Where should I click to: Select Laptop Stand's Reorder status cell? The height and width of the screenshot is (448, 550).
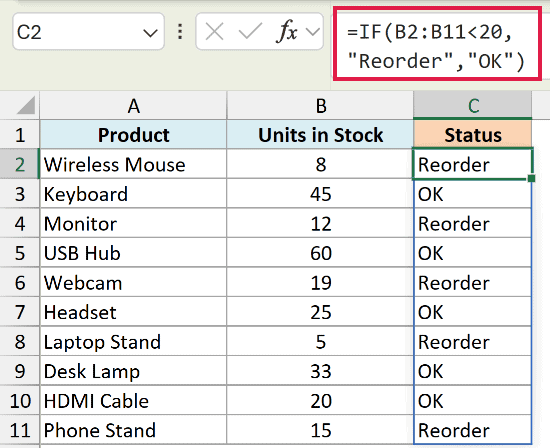473,342
